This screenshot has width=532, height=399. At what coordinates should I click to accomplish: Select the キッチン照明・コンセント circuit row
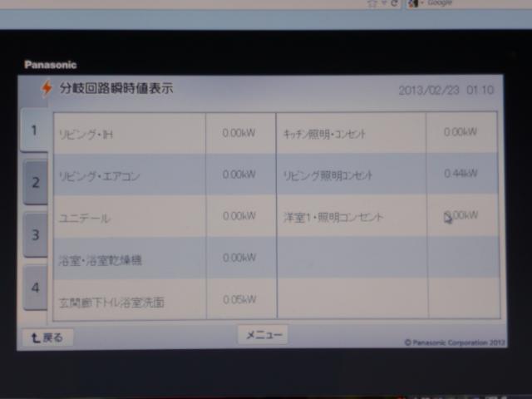pyautogui.click(x=351, y=133)
